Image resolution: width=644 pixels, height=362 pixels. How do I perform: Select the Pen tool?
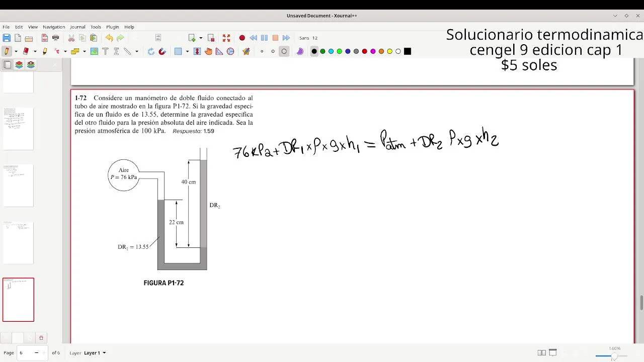coord(7,51)
